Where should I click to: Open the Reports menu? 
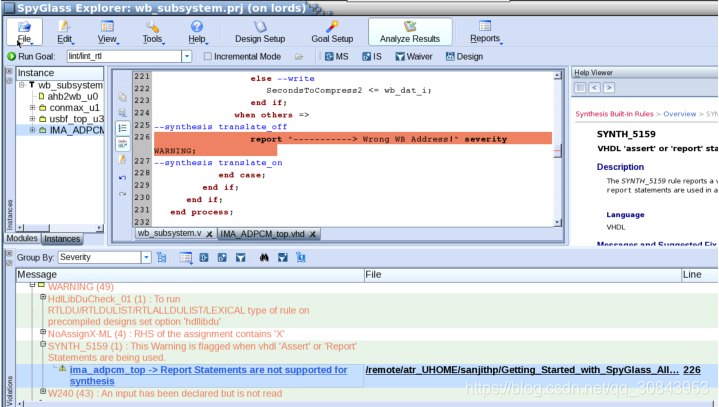(485, 32)
